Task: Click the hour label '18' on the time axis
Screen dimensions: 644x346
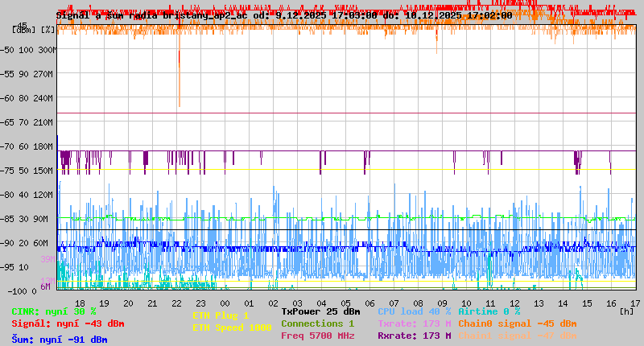Action: click(x=80, y=303)
